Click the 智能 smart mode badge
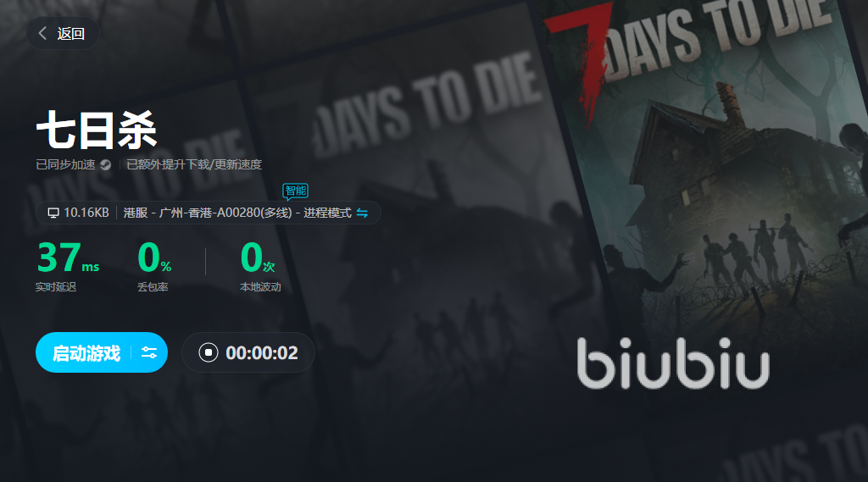The image size is (868, 482). pos(295,191)
